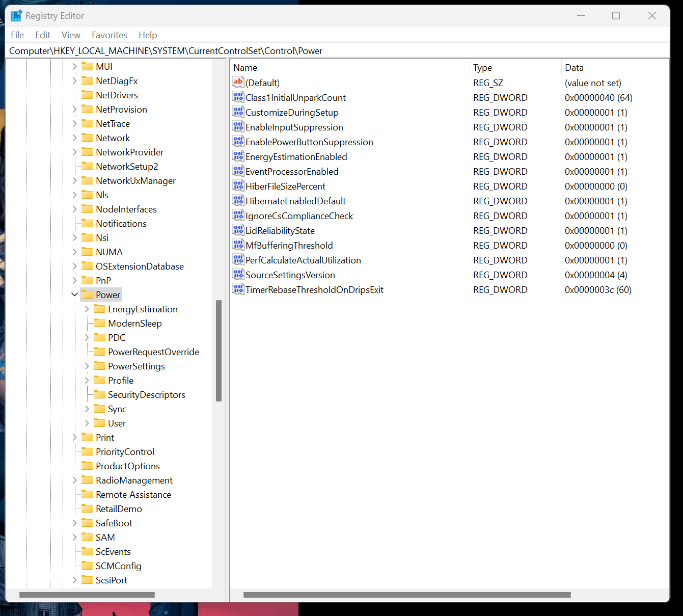683x616 pixels.
Task: Sort values by the Name column header
Action: click(x=350, y=68)
